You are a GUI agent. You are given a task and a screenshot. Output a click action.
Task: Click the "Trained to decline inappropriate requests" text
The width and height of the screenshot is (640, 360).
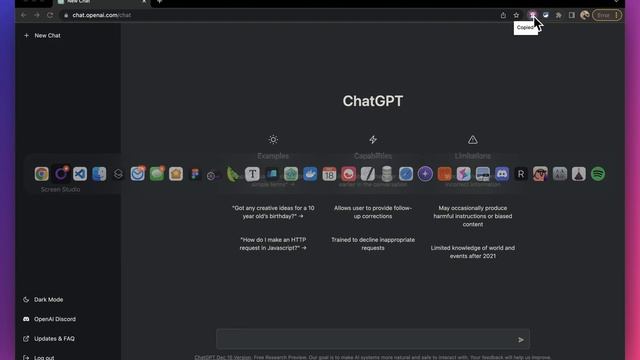[x=373, y=244]
